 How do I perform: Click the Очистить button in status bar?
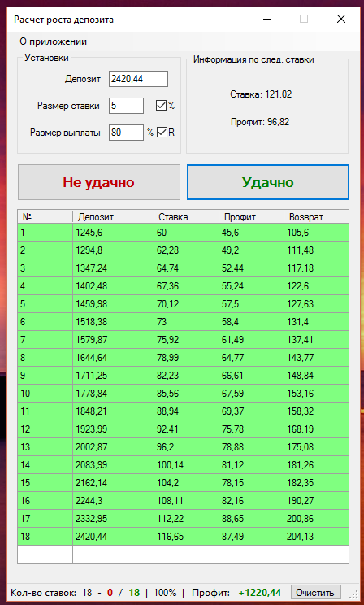pyautogui.click(x=316, y=593)
